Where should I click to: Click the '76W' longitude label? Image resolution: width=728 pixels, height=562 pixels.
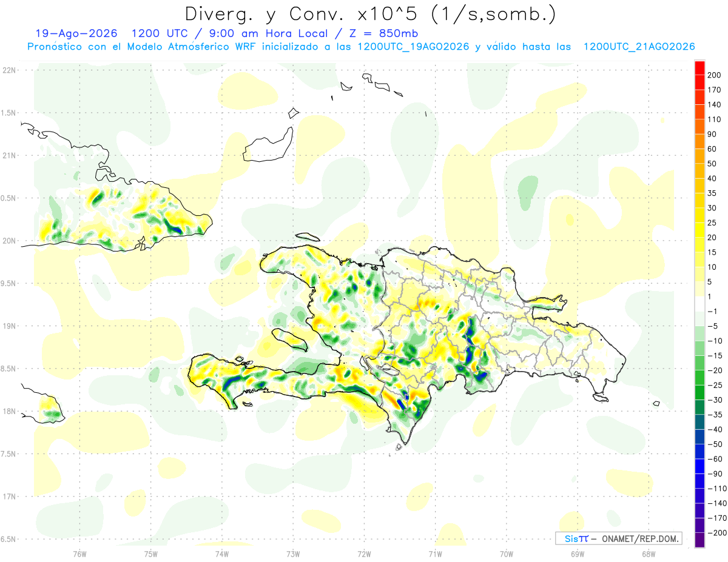79,554
